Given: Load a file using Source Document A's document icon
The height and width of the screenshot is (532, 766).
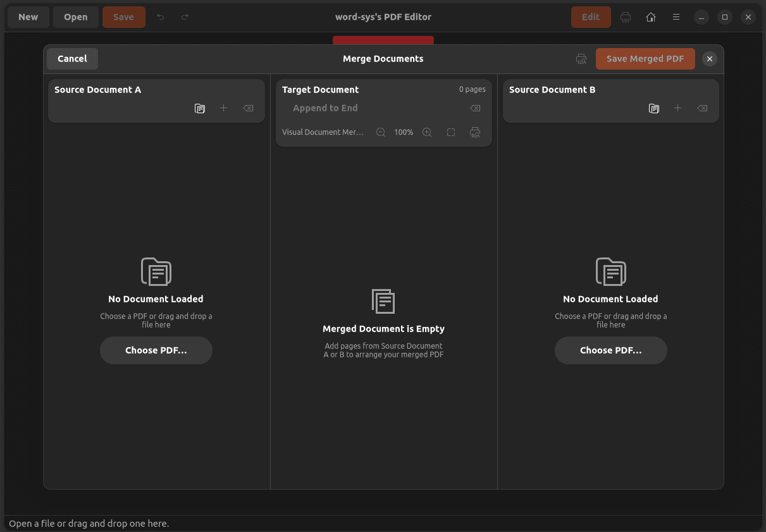Looking at the screenshot, I should click(200, 108).
